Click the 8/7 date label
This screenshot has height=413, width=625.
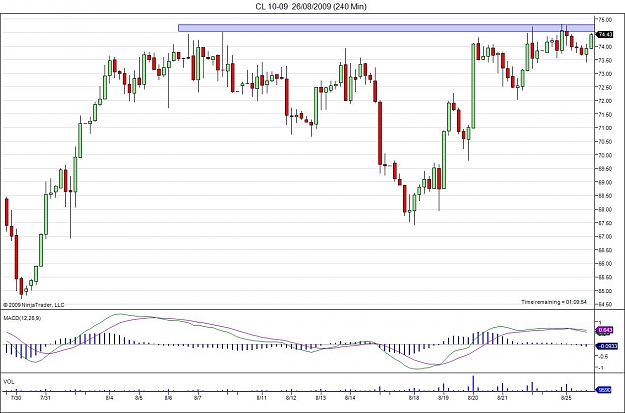pyautogui.click(x=198, y=398)
